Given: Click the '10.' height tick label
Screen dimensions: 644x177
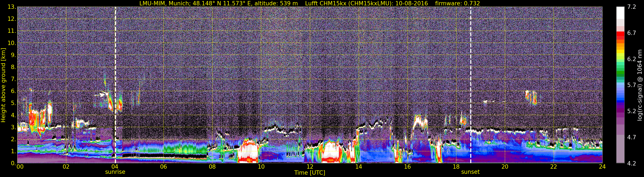Looking at the screenshot, I should pos(12,43).
